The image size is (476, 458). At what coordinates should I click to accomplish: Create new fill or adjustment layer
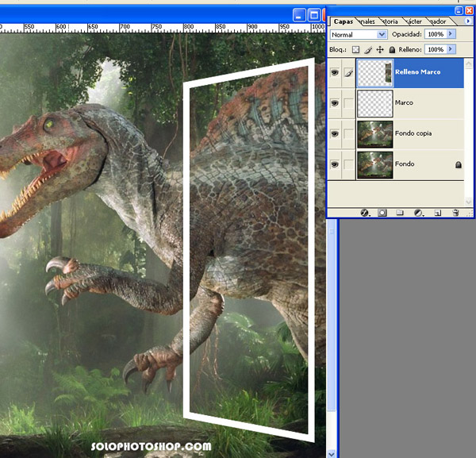point(418,213)
